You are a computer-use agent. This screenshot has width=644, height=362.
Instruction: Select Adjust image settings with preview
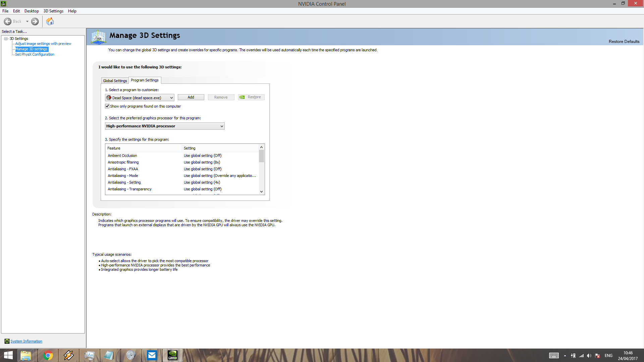click(43, 44)
